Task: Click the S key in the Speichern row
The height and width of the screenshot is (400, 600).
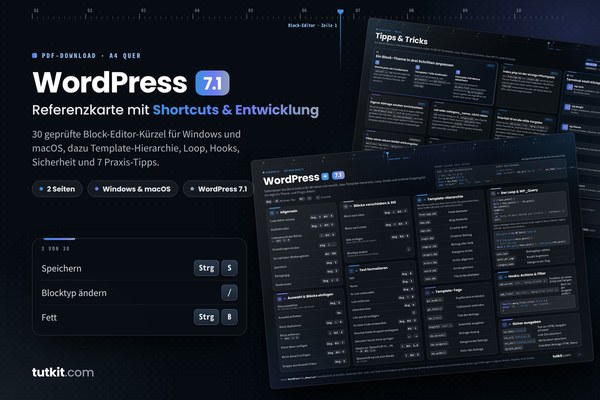Action: point(229,268)
